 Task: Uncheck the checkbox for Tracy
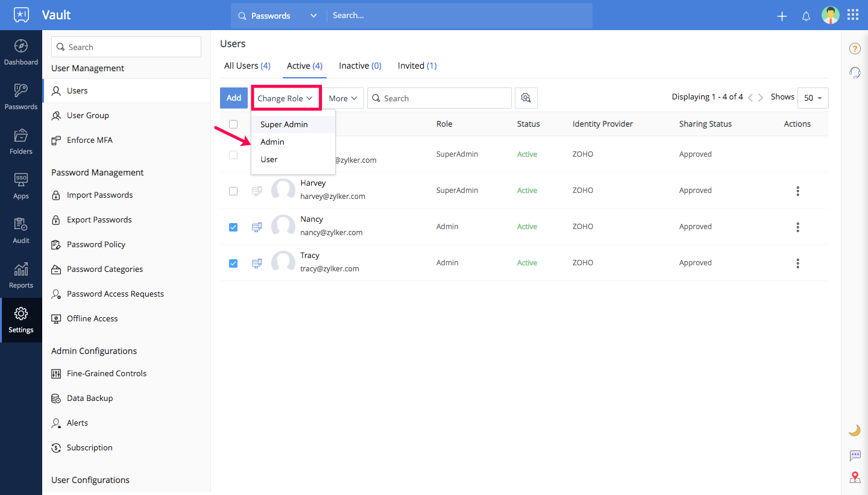pyautogui.click(x=233, y=263)
